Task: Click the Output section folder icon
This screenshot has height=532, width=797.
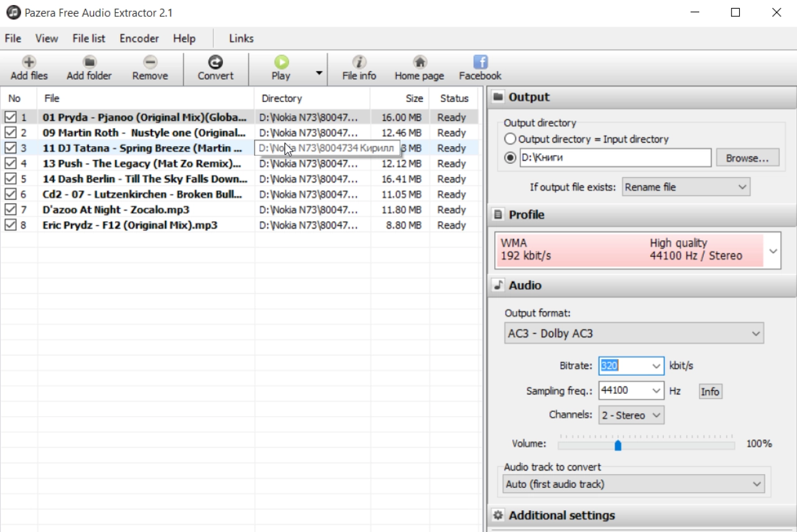Action: (498, 97)
